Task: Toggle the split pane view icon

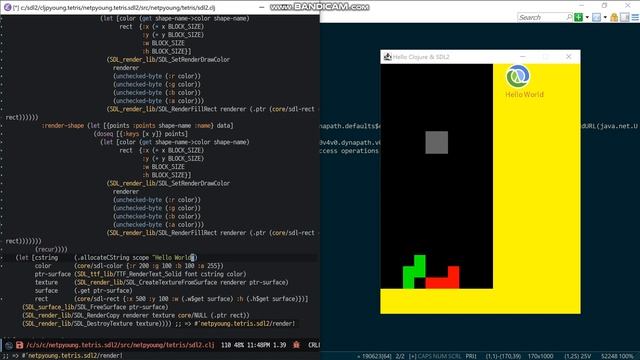Action: [x=624, y=17]
